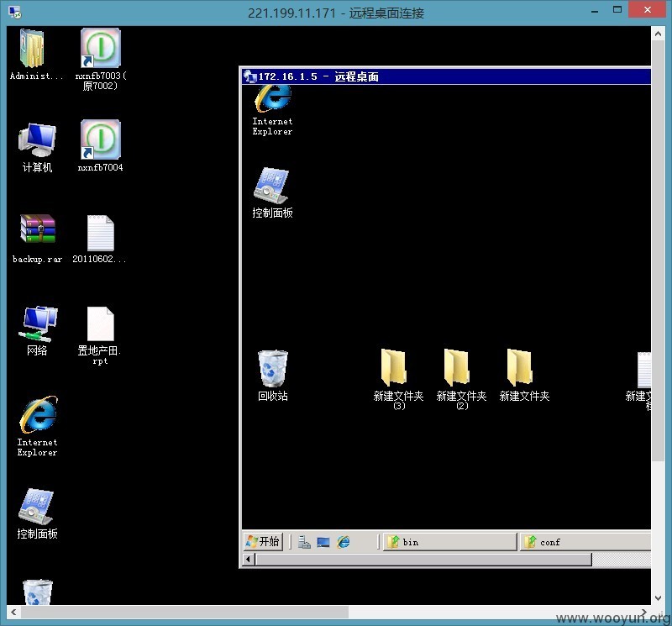Select the plain 新建文件夹 folder
This screenshot has width=672, height=626.
click(520, 367)
